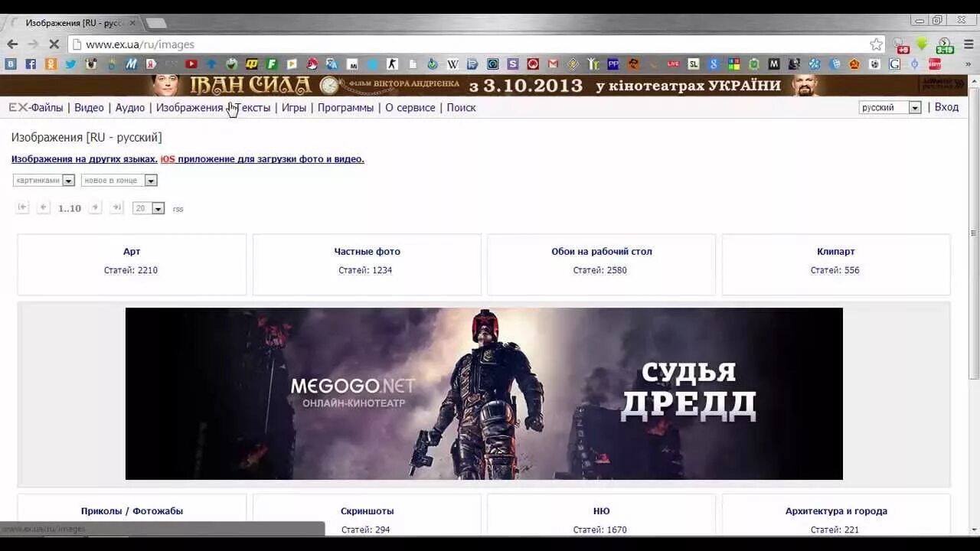980x551 pixels.
Task: Open the YouTube bookmark icon
Action: [191, 64]
